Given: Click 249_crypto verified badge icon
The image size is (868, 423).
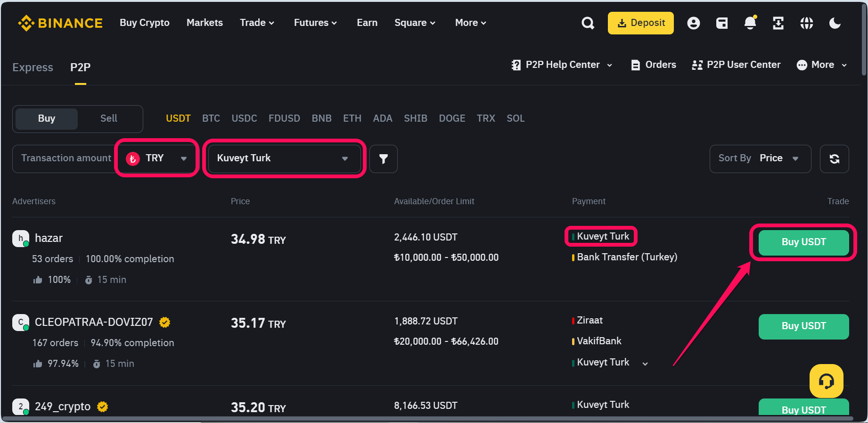Looking at the screenshot, I should (102, 406).
